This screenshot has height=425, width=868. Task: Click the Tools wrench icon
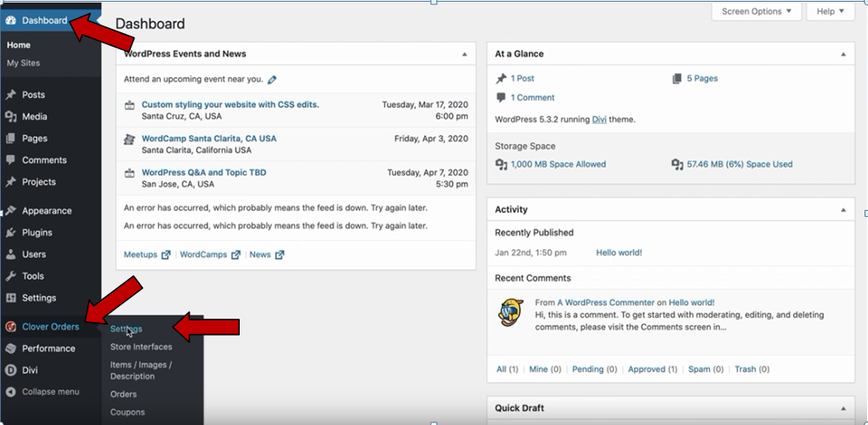tap(10, 276)
